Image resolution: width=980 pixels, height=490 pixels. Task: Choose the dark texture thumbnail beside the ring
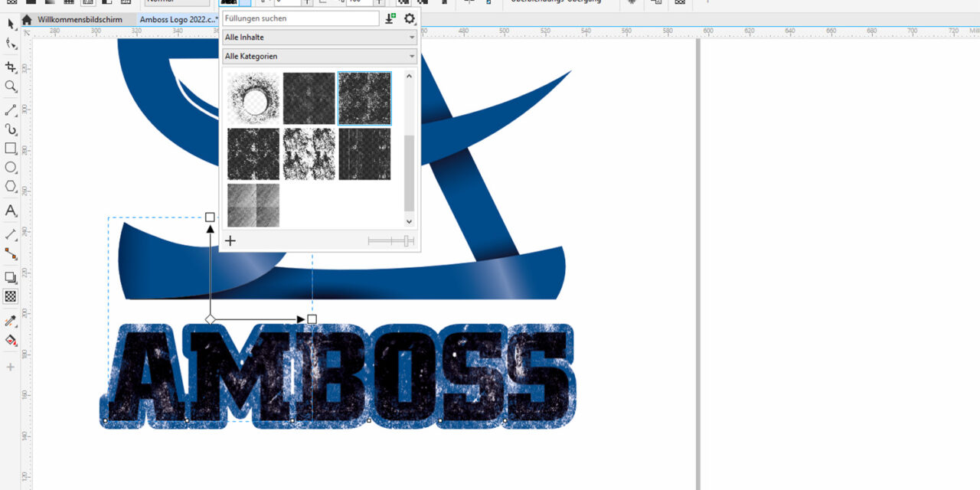(x=309, y=98)
